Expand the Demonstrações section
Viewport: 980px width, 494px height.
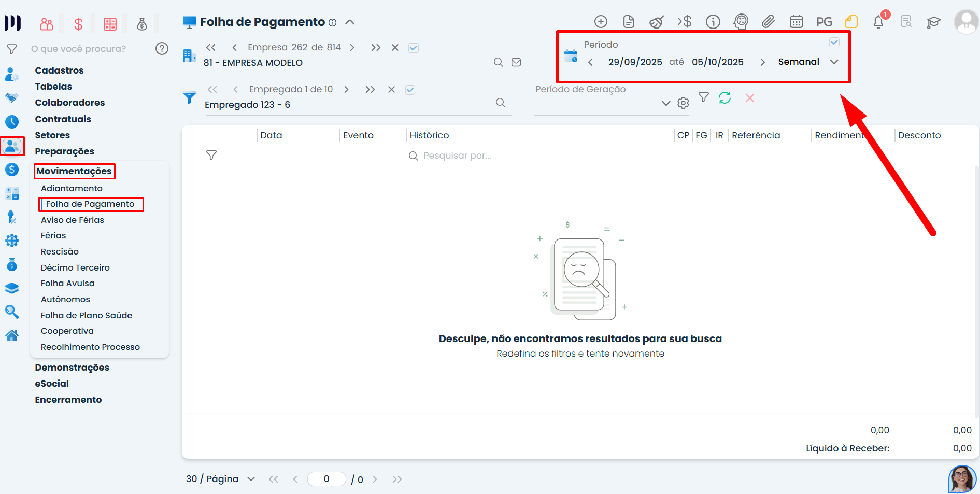click(x=72, y=368)
